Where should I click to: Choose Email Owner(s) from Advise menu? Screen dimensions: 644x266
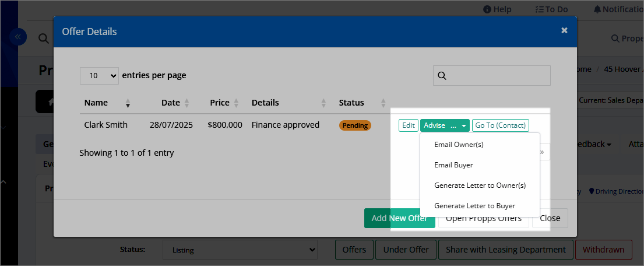tap(459, 145)
